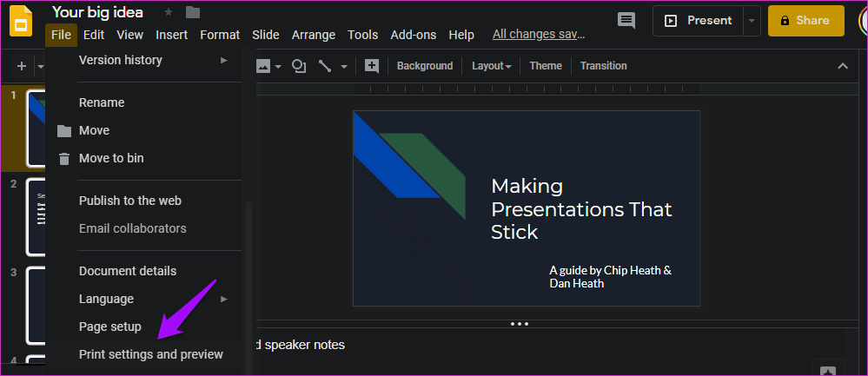Choose Rename from the File menu

point(144,102)
